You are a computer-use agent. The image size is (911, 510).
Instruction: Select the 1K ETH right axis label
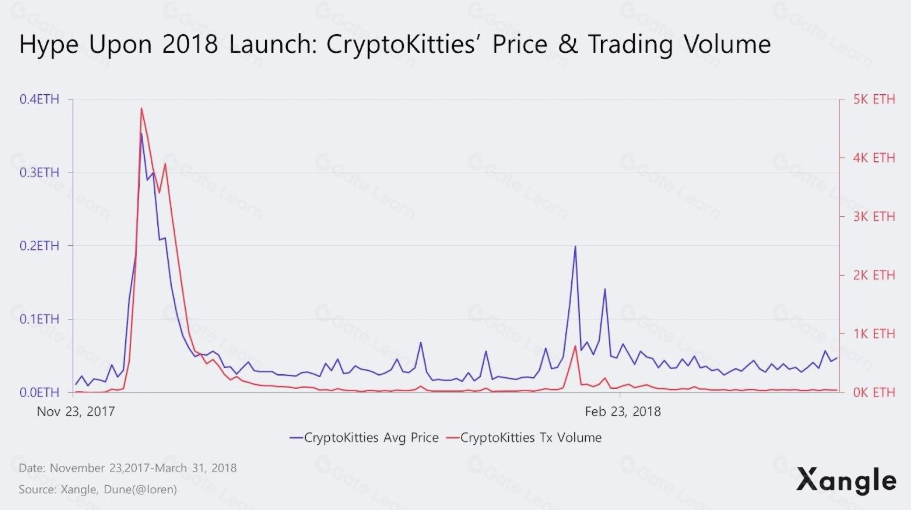874,333
